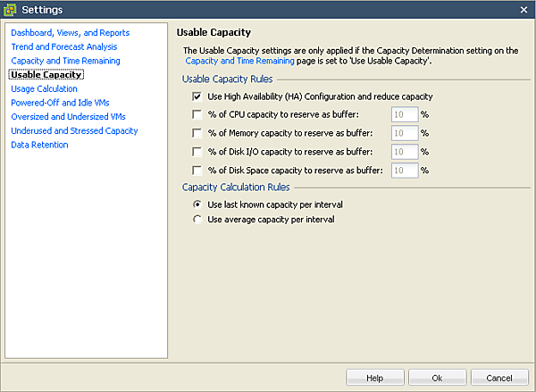The height and width of the screenshot is (392, 536).
Task: Enable Disk Space capacity reserve checkbox
Action: click(197, 171)
